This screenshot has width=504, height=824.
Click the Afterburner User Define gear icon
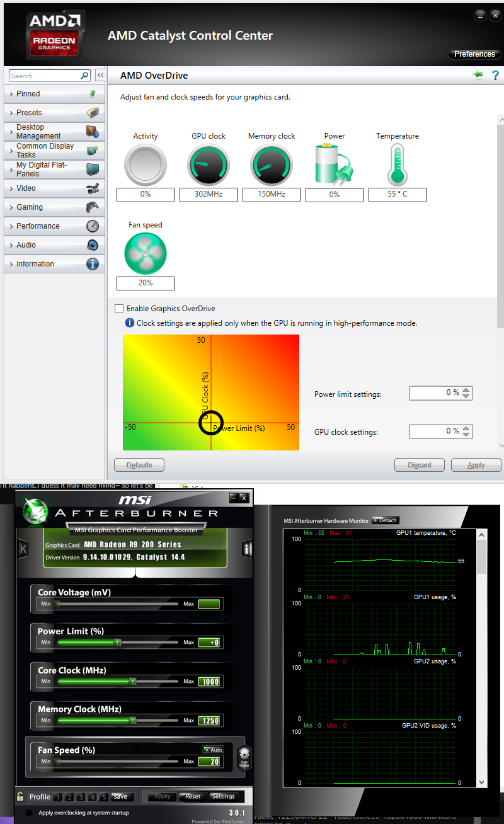[244, 757]
